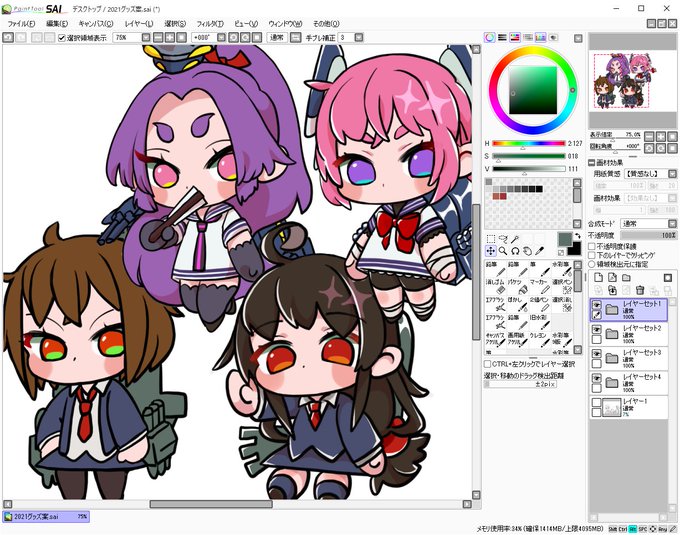Viewport: 680px width, 535px height.
Task: Create a new normal layer
Action: point(598,277)
